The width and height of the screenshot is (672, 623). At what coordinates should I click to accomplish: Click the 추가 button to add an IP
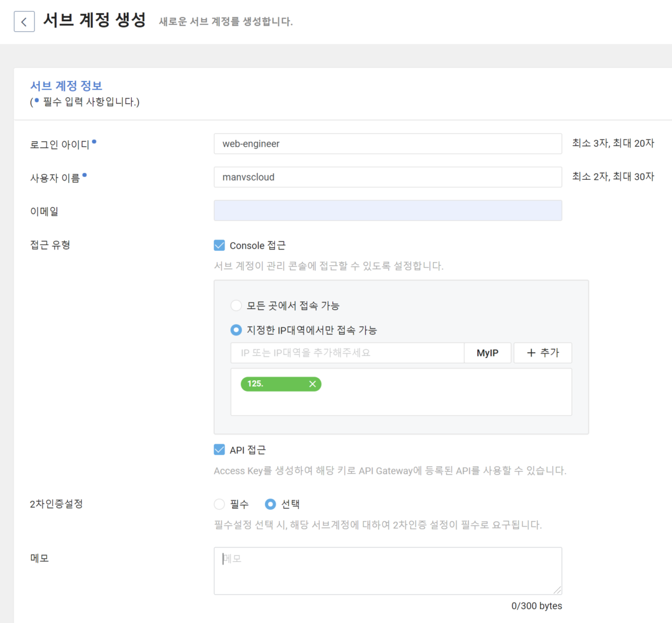pyautogui.click(x=542, y=352)
